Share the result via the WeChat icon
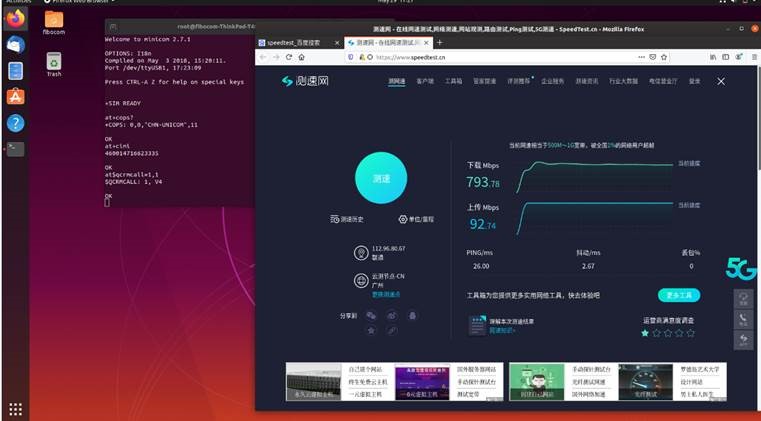Screen dimensions: 761x421 (x=371, y=316)
